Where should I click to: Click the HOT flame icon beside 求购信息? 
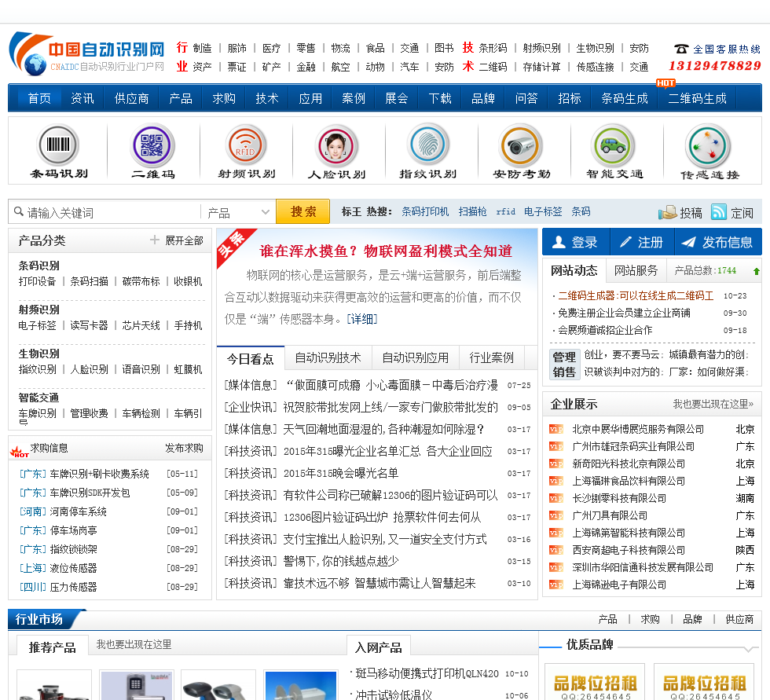point(19,451)
